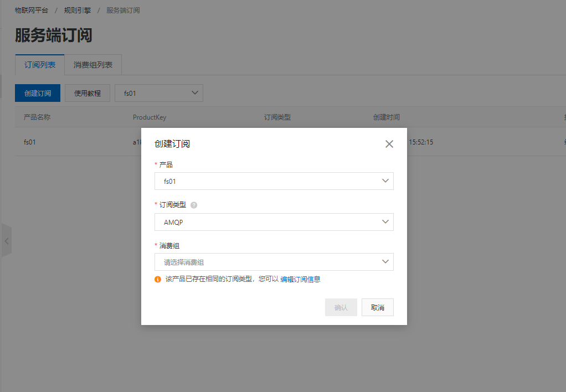The height and width of the screenshot is (392, 566).
Task: Click the help icon beside 订阅类型
Action: click(194, 205)
